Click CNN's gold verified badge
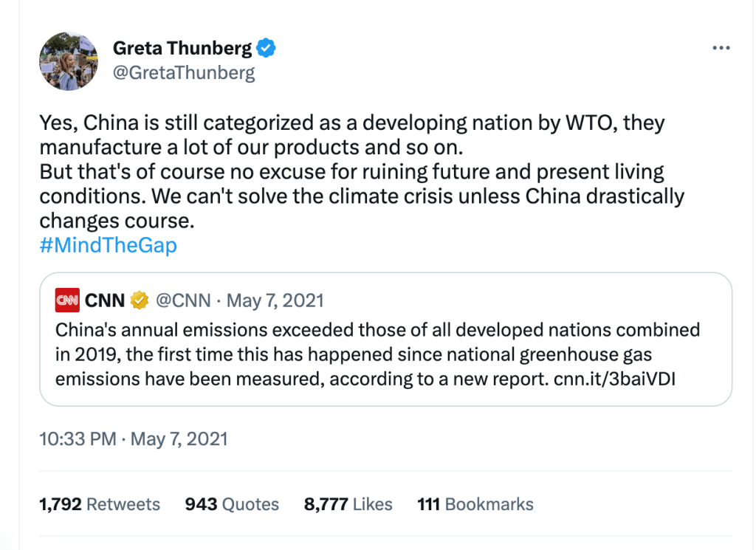Viewport: 756px width, 550px height. point(140,300)
